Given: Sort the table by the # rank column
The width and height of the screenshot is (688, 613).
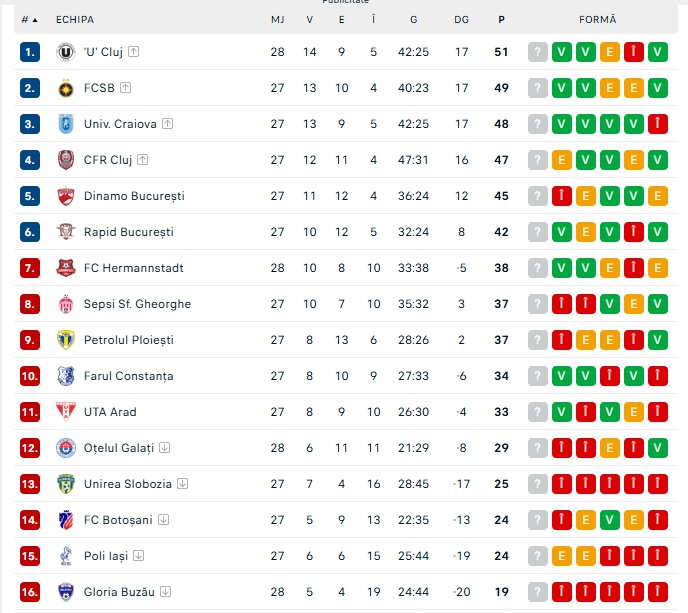Looking at the screenshot, I should [29, 19].
